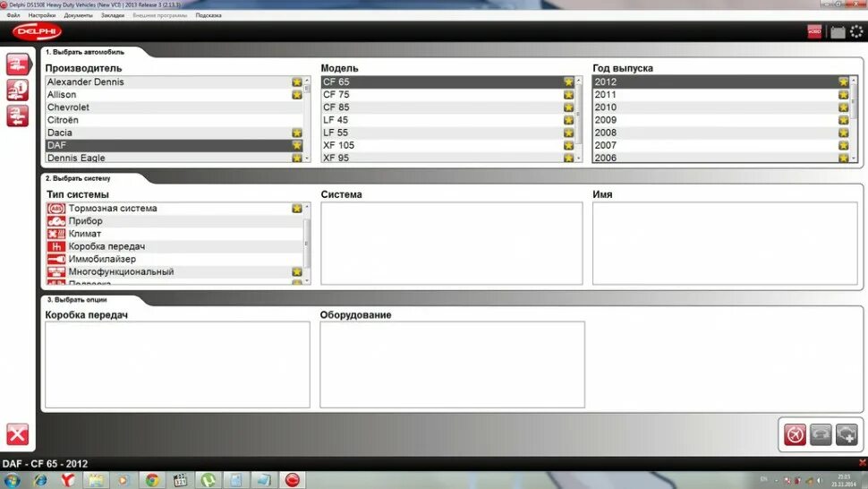The width and height of the screenshot is (868, 489).
Task: Select year 2007
Action: point(721,145)
